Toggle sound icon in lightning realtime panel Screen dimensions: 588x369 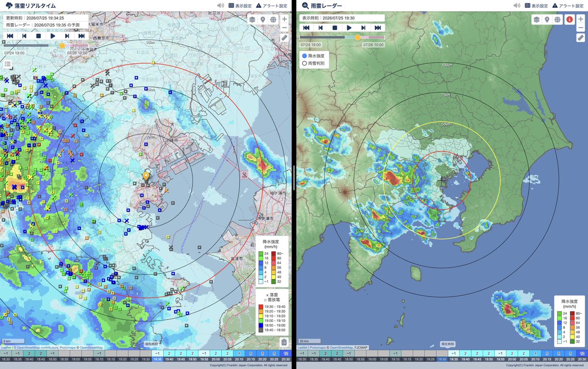(x=221, y=5)
